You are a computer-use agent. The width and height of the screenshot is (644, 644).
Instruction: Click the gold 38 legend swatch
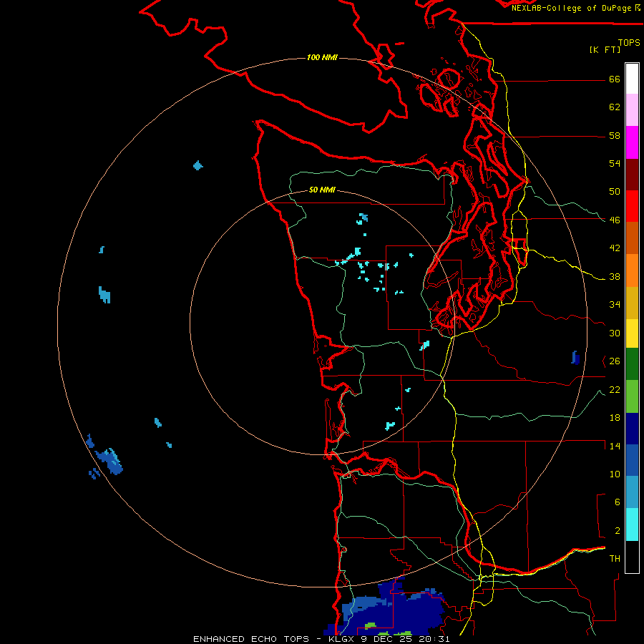(632, 303)
